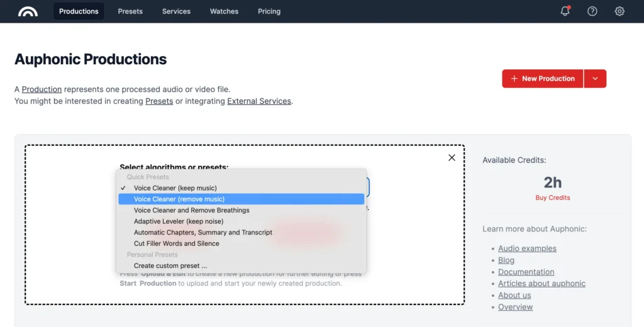This screenshot has height=327, width=644.
Task: Choose Voice Cleaner (keep music) option
Action: coord(175,188)
